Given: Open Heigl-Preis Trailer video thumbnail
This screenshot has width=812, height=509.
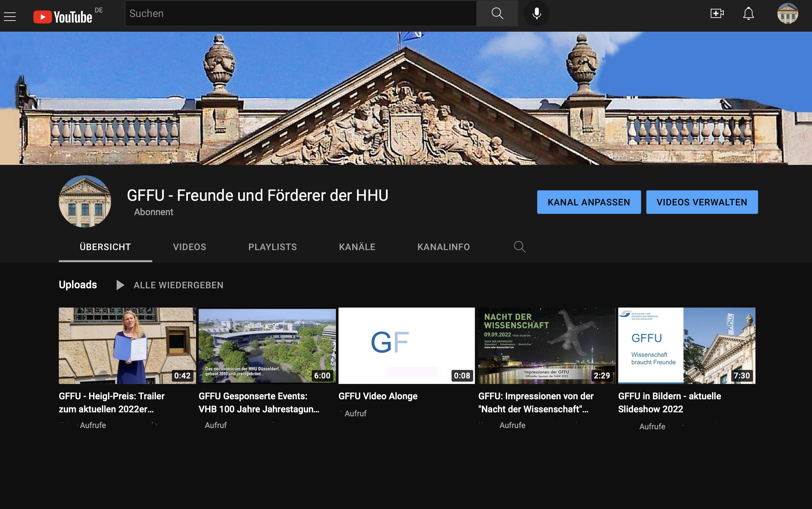Looking at the screenshot, I should tap(127, 345).
